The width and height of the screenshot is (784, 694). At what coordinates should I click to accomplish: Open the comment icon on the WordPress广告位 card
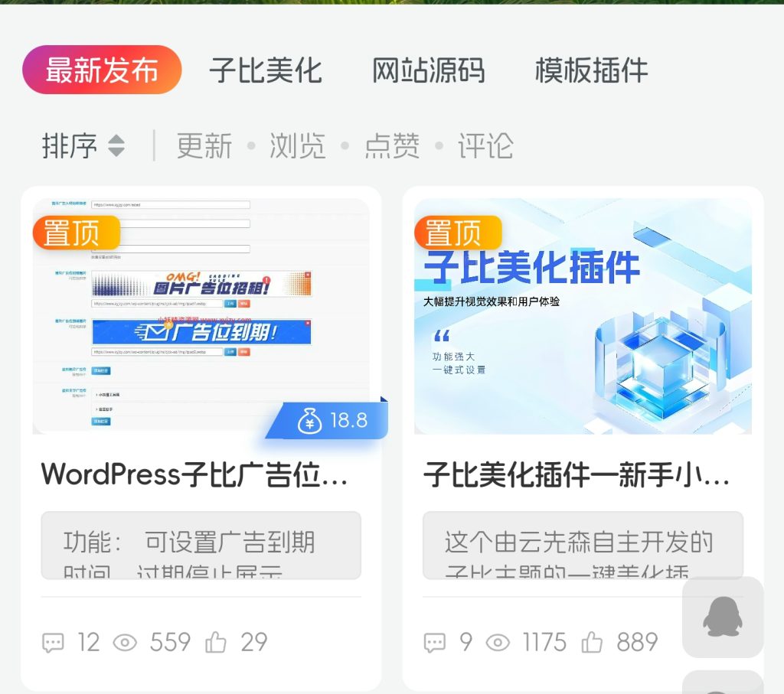52,643
